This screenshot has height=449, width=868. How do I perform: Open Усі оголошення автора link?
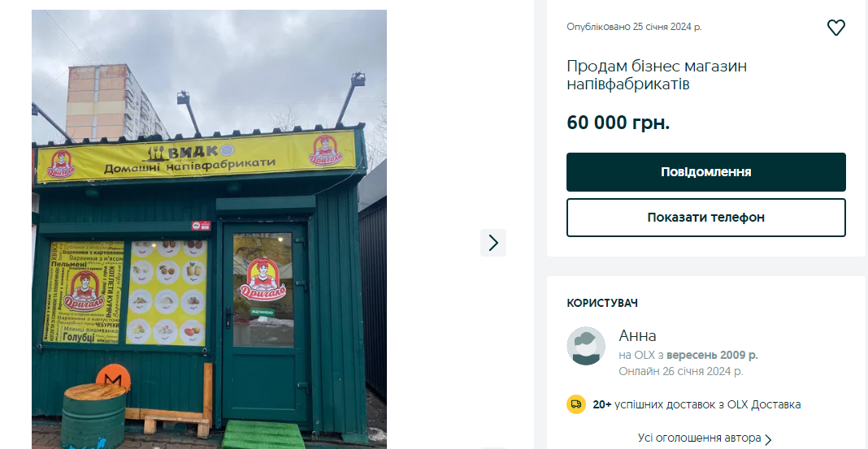pyautogui.click(x=699, y=438)
